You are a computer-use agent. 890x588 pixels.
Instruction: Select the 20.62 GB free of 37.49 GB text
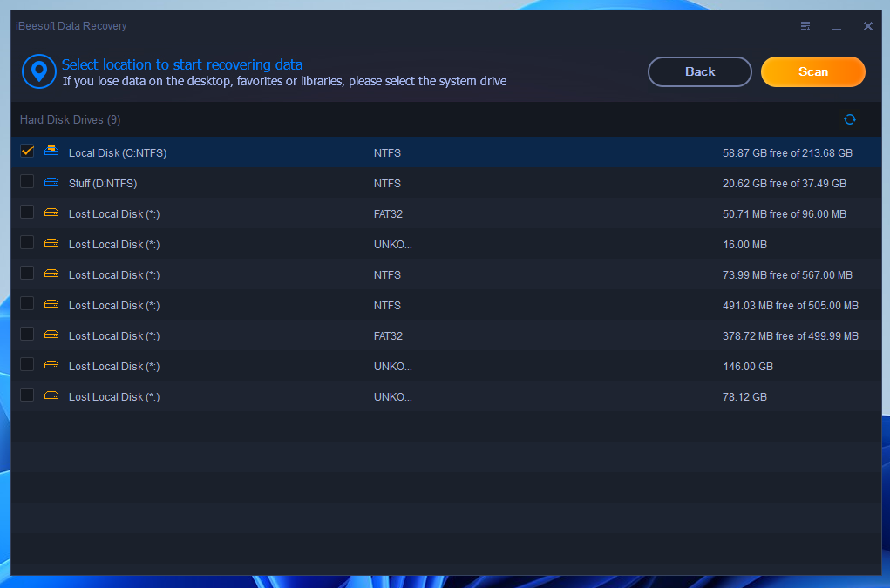coord(784,184)
